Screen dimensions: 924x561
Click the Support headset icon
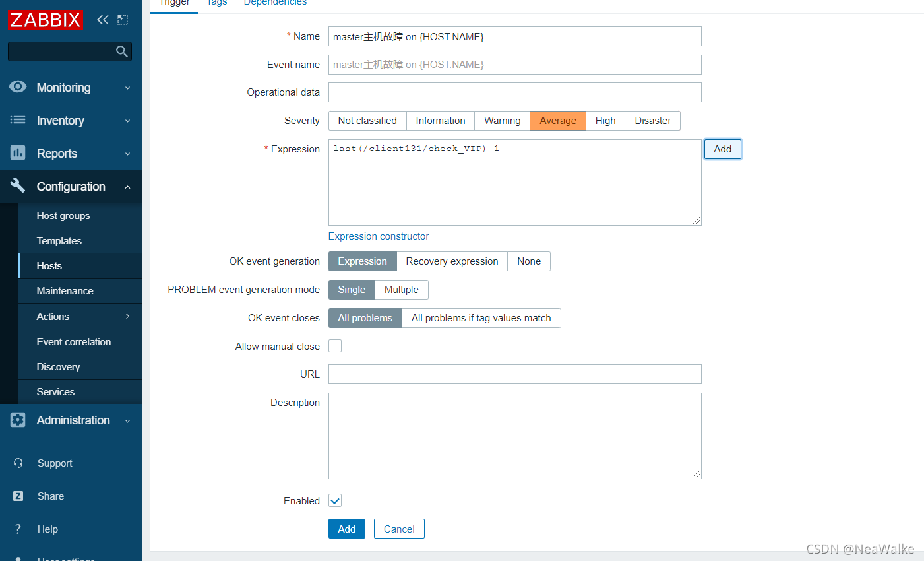[18, 463]
